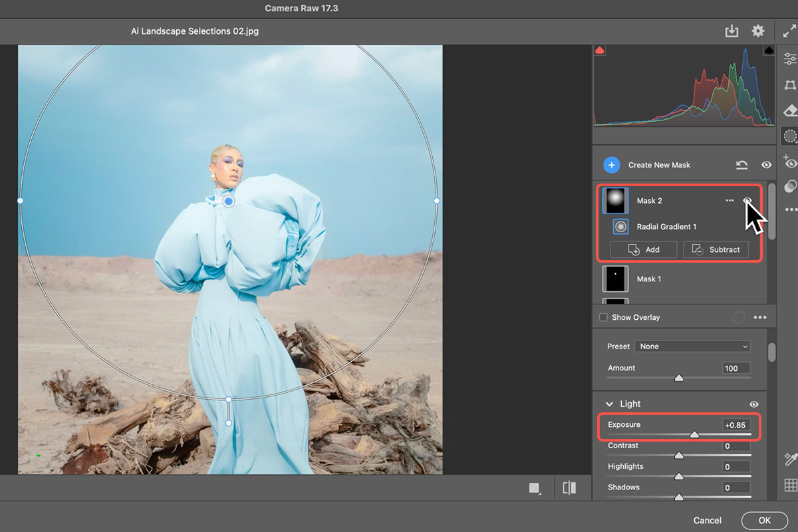Open Camera Raw preferences gear icon

(x=757, y=31)
